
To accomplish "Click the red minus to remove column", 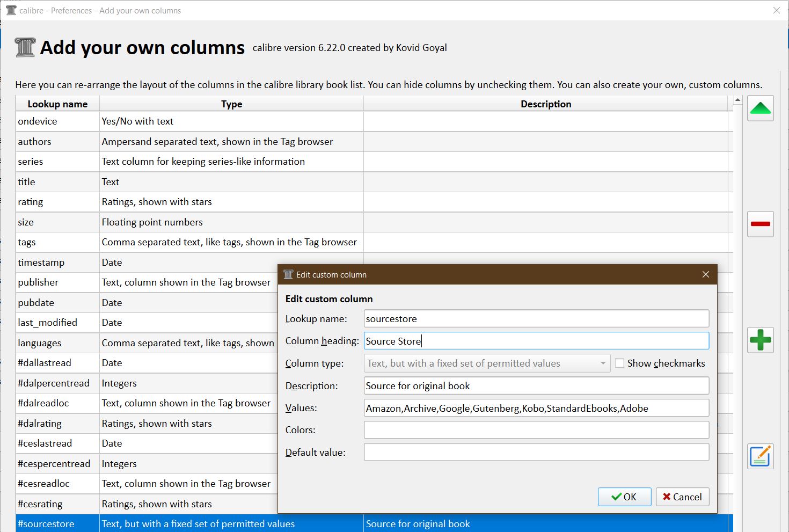I will 760,224.
